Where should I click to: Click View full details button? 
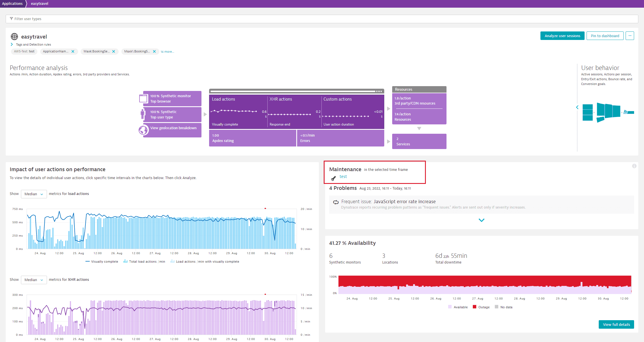coord(616,324)
